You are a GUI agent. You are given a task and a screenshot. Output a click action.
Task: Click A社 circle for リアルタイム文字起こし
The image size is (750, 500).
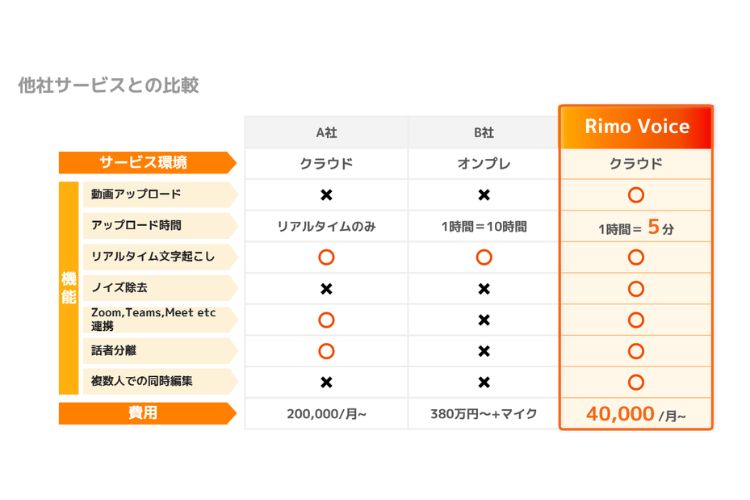pos(326,257)
